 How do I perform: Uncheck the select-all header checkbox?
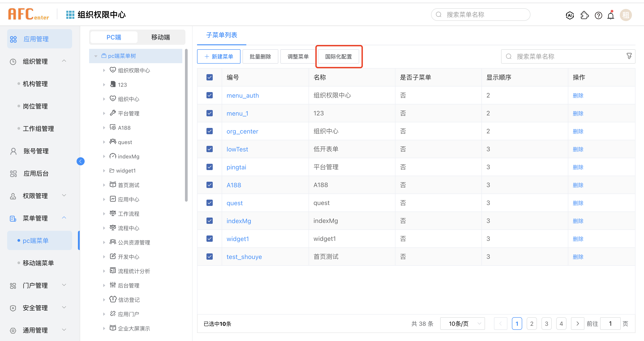coord(210,77)
